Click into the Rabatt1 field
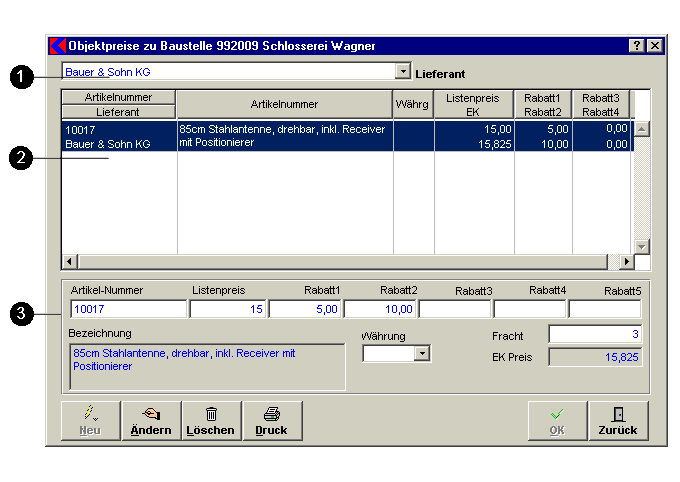The width and height of the screenshot is (680, 482). tap(305, 309)
